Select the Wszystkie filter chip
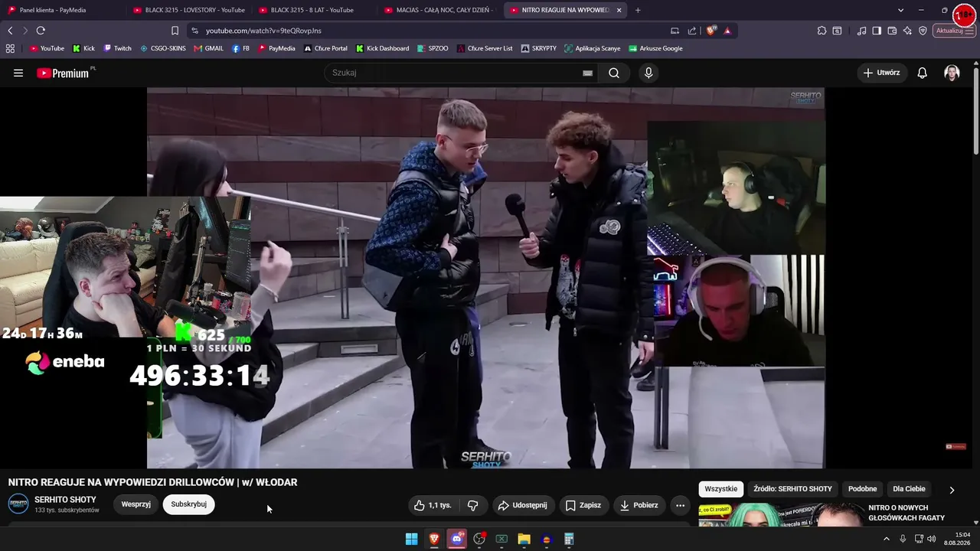This screenshot has height=551, width=980. (721, 489)
